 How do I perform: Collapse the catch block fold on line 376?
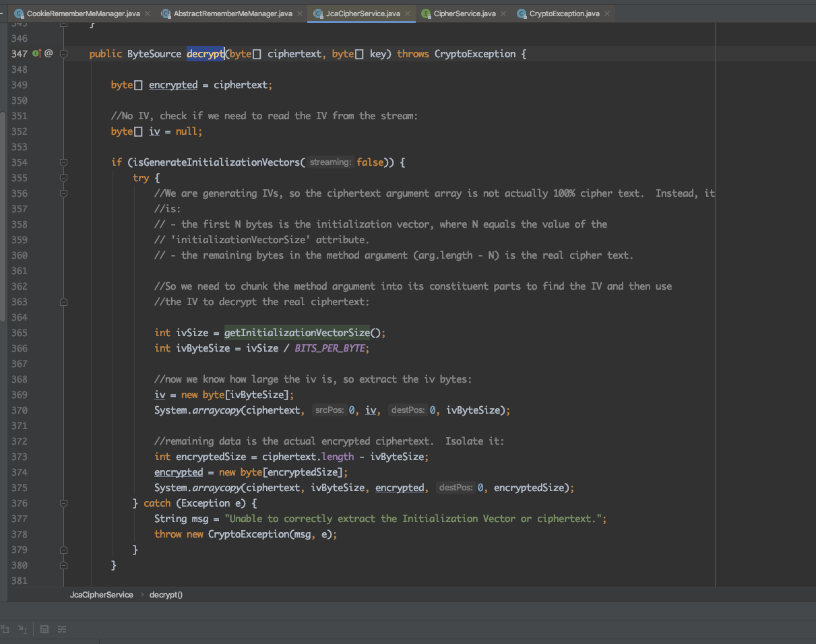click(63, 503)
